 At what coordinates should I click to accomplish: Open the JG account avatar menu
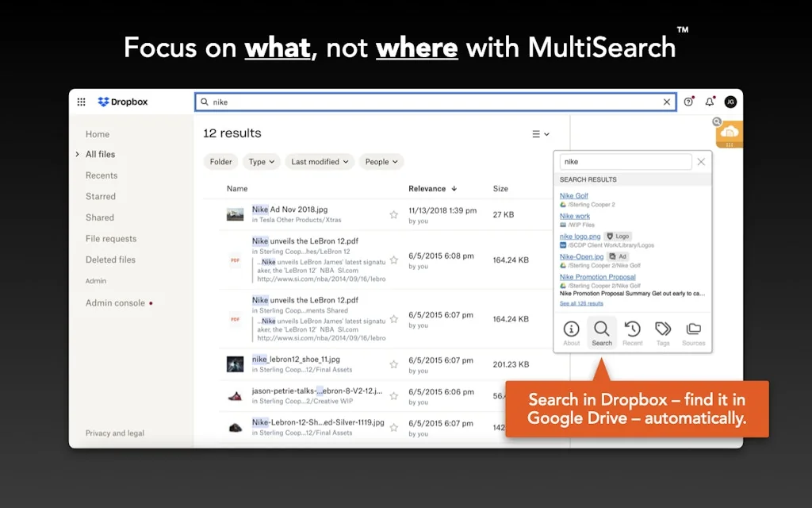pyautogui.click(x=730, y=102)
